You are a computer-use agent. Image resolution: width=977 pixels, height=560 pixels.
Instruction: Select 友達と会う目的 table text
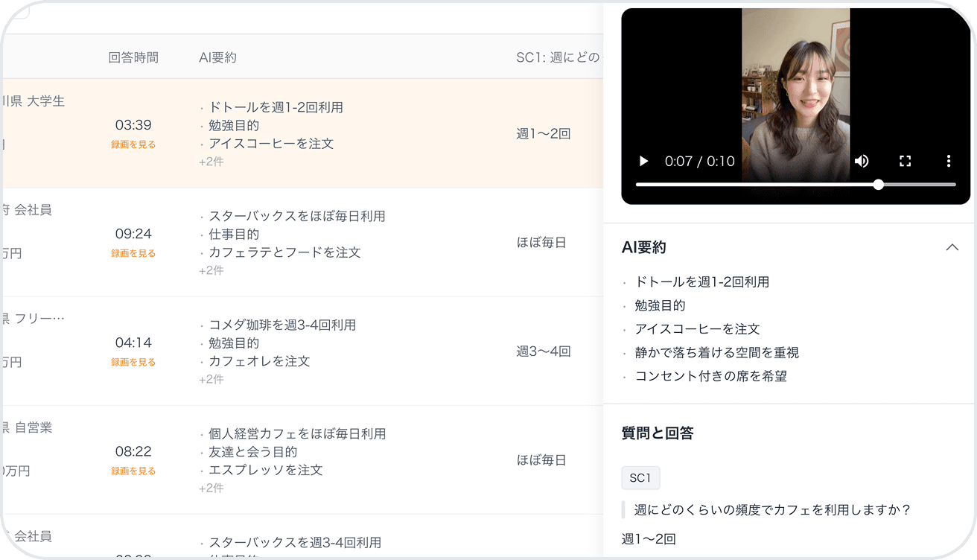coord(253,452)
